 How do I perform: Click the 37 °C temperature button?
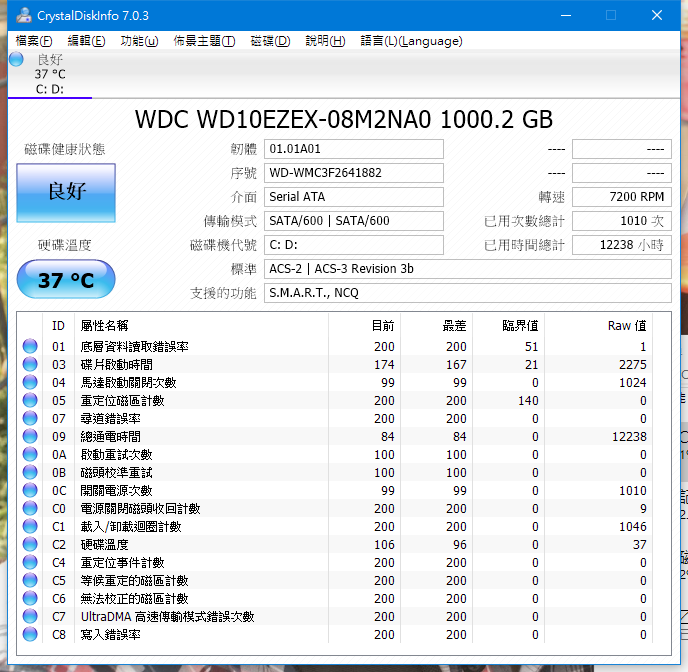pos(66,279)
